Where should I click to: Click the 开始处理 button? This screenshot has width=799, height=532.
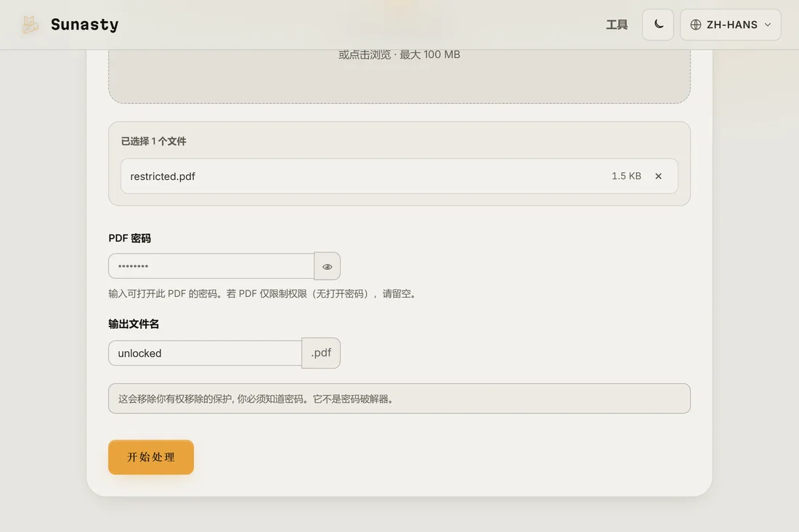pyautogui.click(x=151, y=457)
